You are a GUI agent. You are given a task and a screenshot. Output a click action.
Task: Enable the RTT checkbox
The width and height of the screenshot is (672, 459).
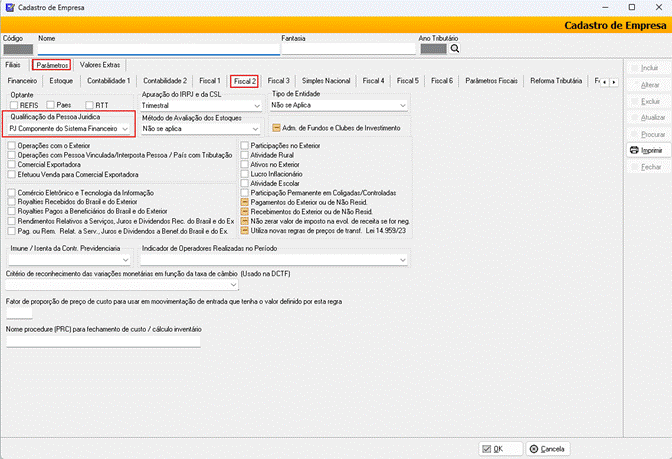coord(89,105)
